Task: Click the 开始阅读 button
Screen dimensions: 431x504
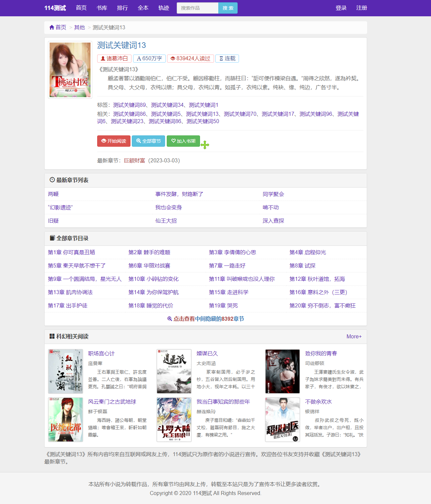Action: click(114, 141)
